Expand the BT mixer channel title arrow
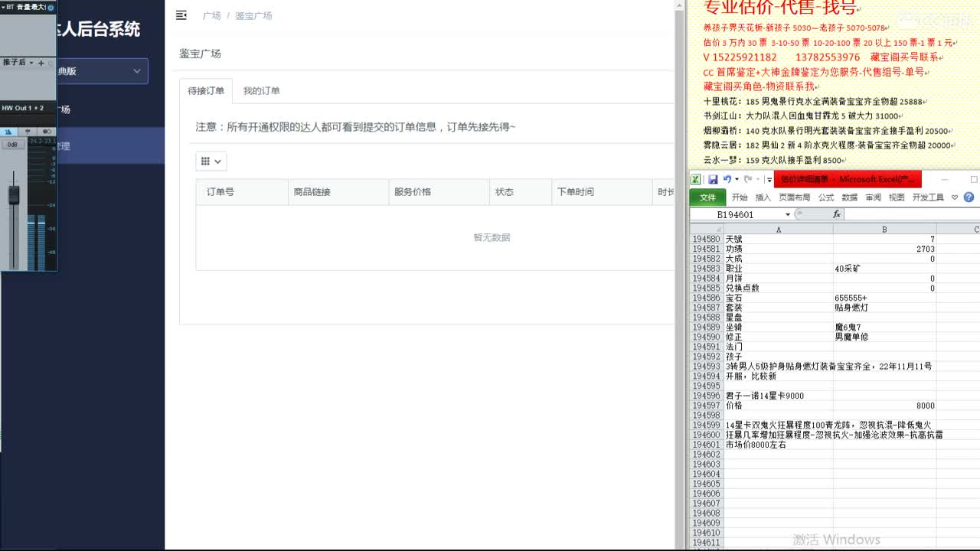 (3, 8)
